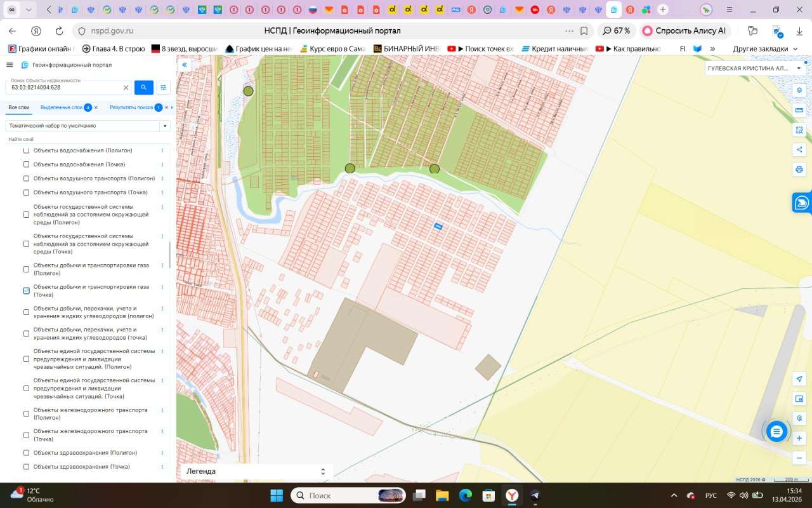Viewport: 812px width, 508px height.
Task: Open Тематический набор по умолчанию dropdown
Action: click(x=88, y=126)
